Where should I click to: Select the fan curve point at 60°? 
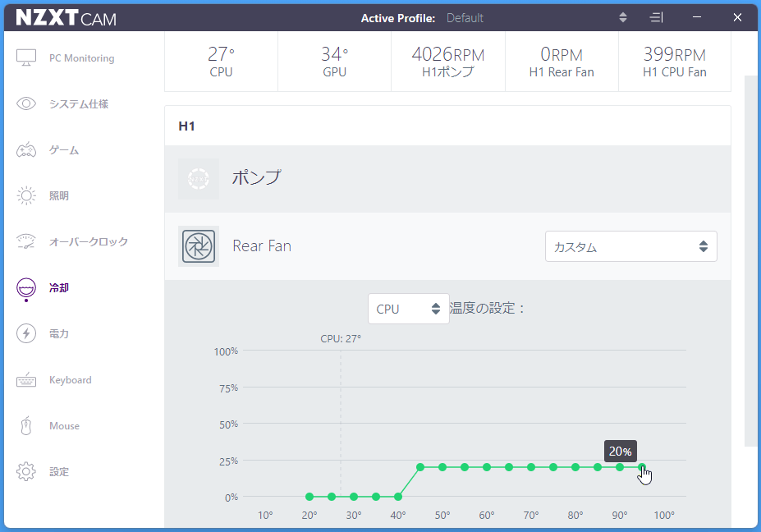[487, 467]
